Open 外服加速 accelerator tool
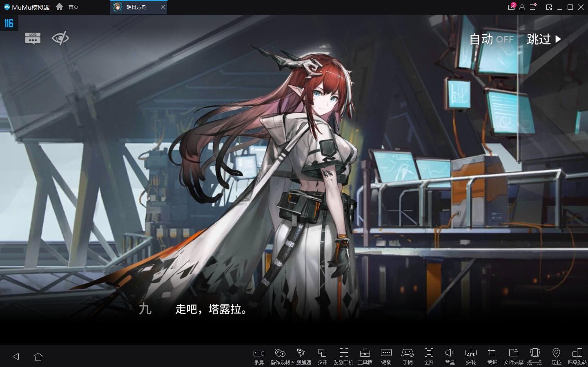The height and width of the screenshot is (367, 588). pyautogui.click(x=301, y=356)
